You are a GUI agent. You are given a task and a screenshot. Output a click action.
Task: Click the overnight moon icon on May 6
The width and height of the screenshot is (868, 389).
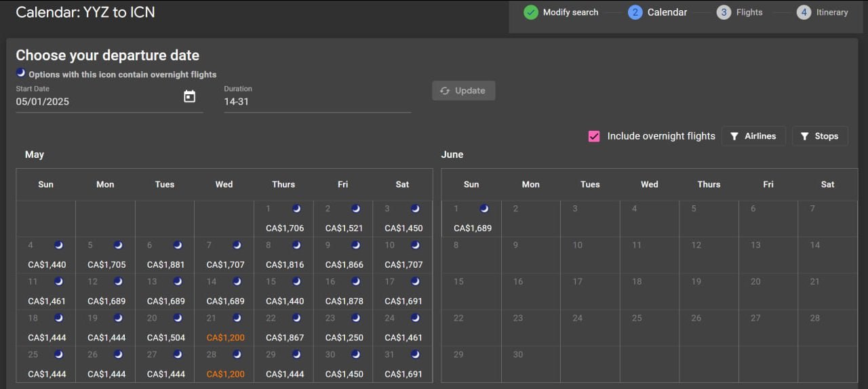coord(178,245)
